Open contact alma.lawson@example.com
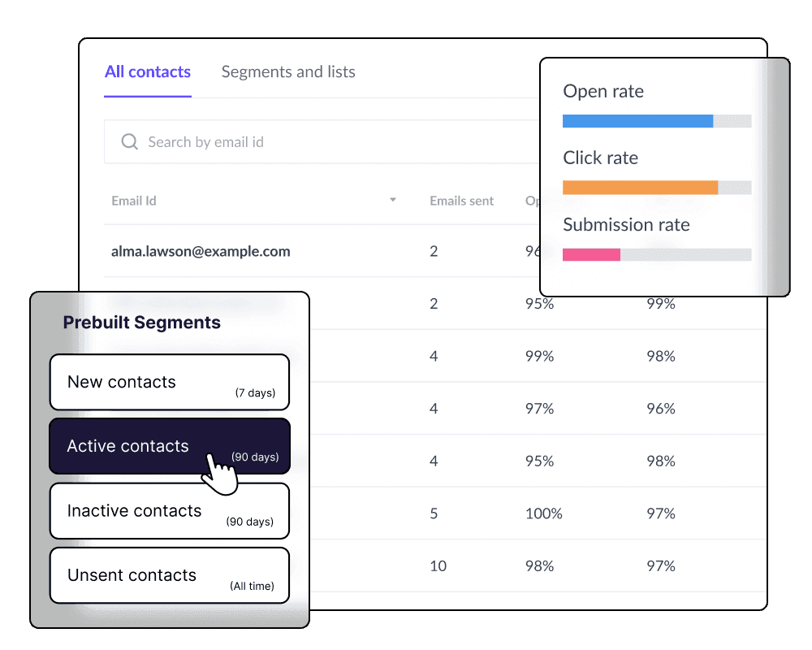812x650 pixels. (201, 251)
